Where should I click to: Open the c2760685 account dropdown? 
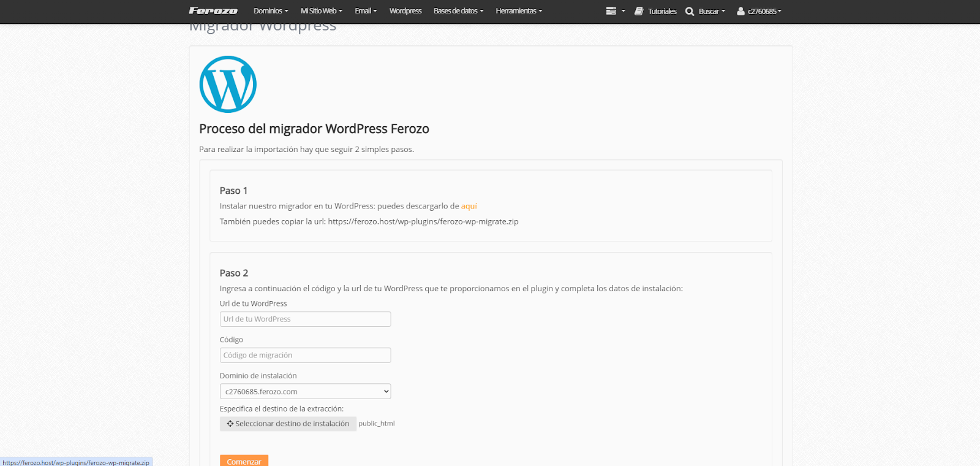tap(764, 11)
